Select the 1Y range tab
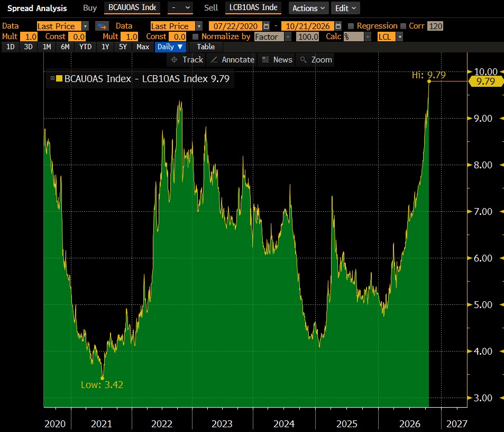The image size is (504, 432). click(x=105, y=47)
